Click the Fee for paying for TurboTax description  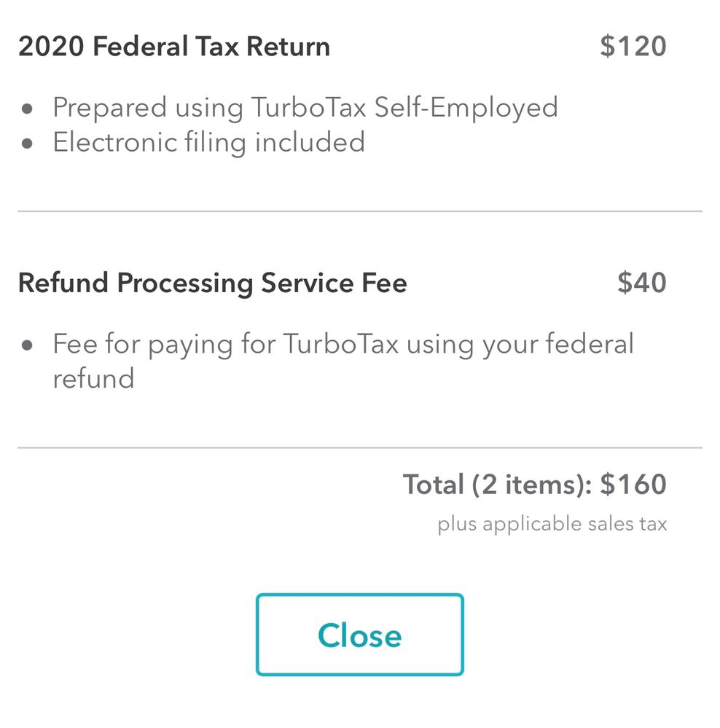343,343
